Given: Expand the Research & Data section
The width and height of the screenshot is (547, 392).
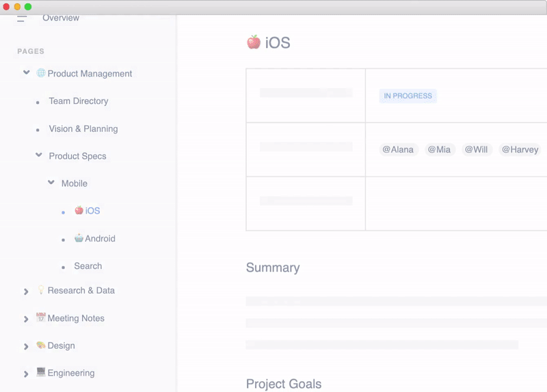Looking at the screenshot, I should pyautogui.click(x=26, y=291).
